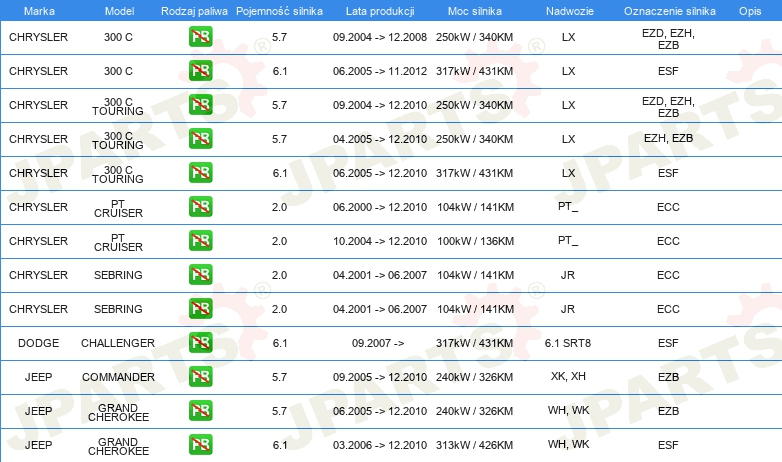Select date cell 06.2000 -> 12.2010

(380, 207)
